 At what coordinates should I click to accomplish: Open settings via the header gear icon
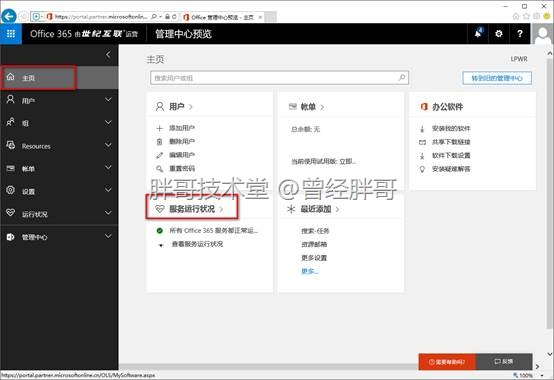click(499, 34)
